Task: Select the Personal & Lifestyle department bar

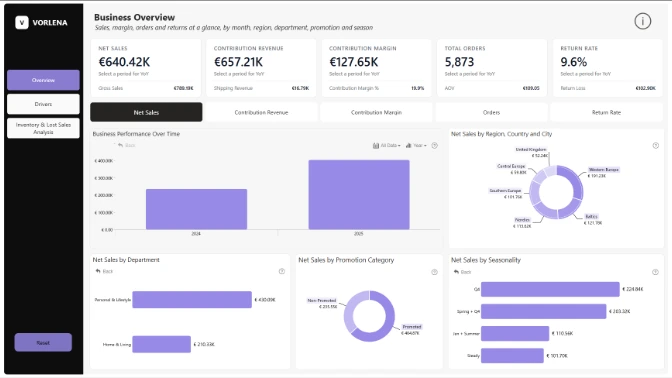Action: click(x=192, y=300)
